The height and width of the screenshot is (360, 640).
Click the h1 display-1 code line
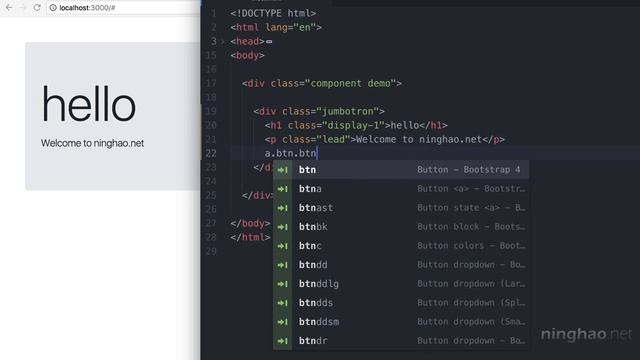[356, 125]
